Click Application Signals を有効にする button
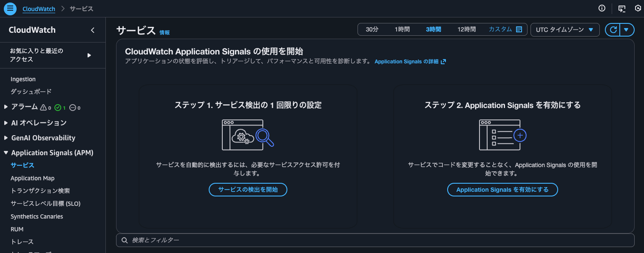Image resolution: width=644 pixels, height=253 pixels. click(x=502, y=190)
